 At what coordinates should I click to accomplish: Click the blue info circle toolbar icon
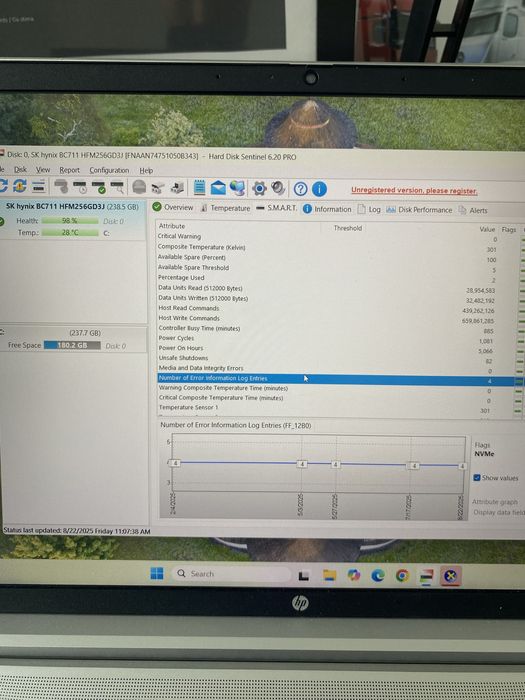319,189
